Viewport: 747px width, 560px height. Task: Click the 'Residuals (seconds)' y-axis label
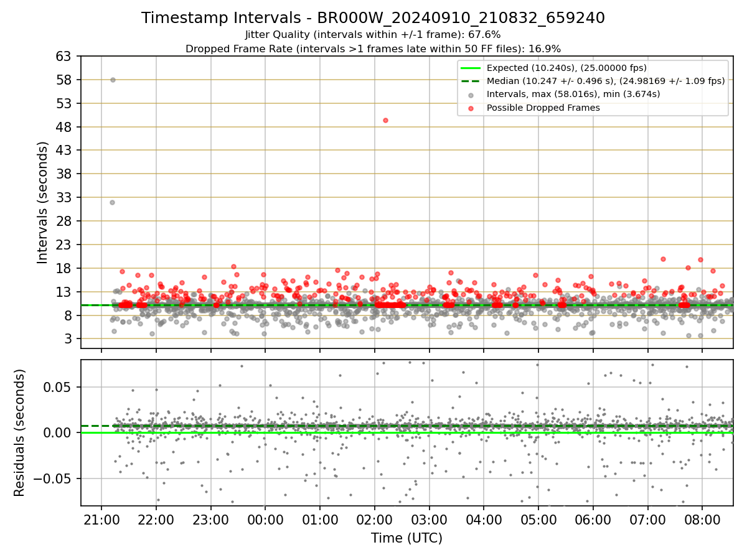(x=19, y=432)
